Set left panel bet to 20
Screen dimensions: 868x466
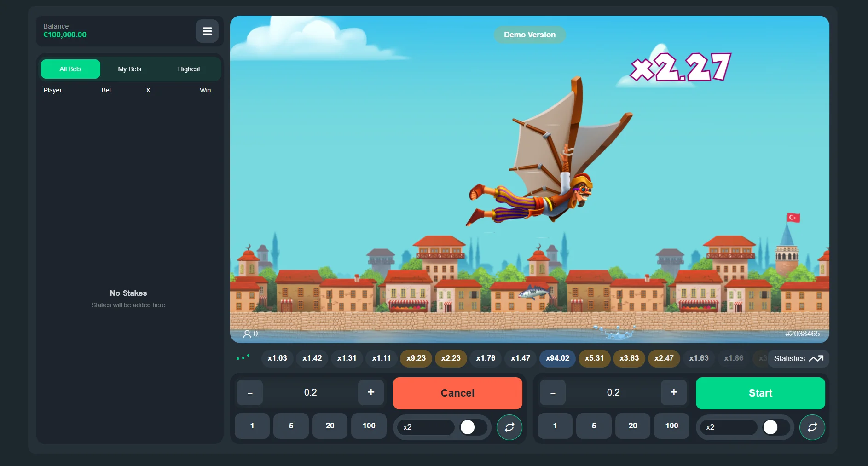pyautogui.click(x=330, y=426)
